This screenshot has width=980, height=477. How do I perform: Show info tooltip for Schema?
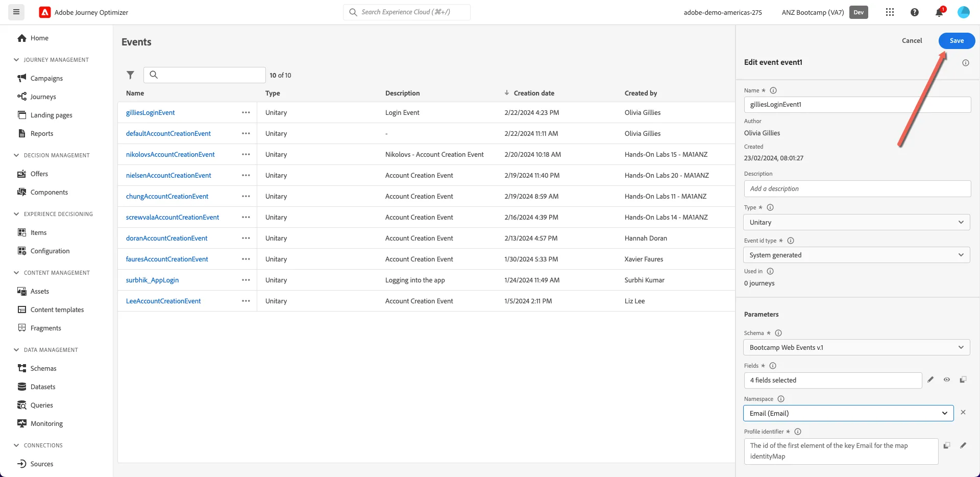click(778, 333)
